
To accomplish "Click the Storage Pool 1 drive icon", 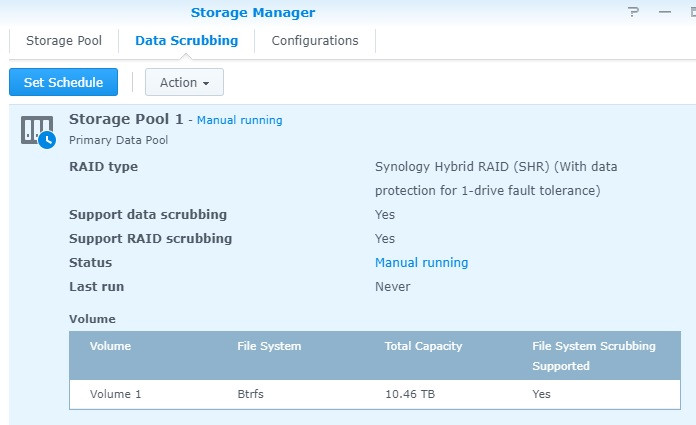I will tap(36, 129).
